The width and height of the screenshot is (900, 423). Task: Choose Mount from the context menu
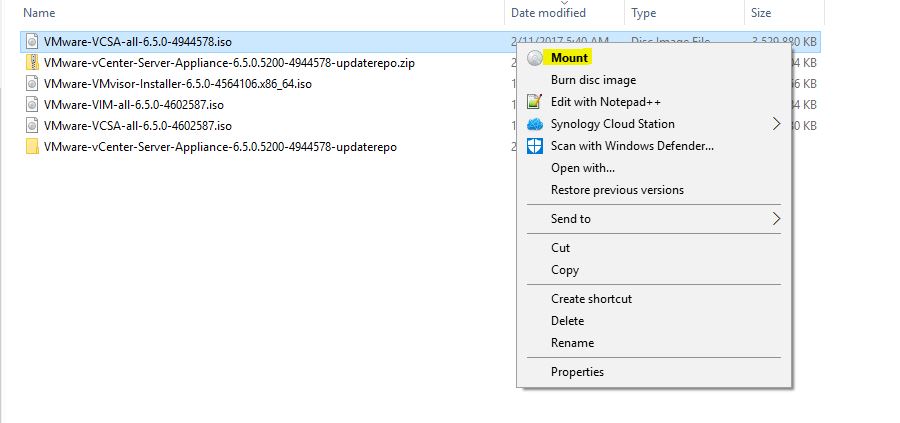pyautogui.click(x=569, y=58)
